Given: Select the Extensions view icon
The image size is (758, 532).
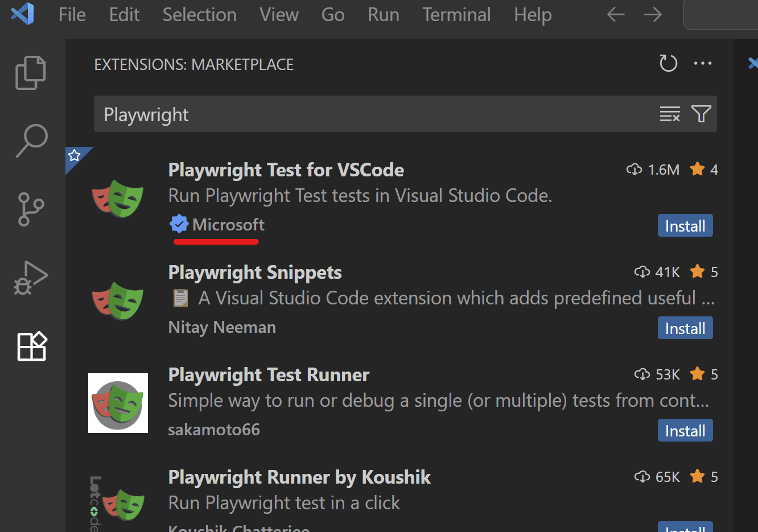Looking at the screenshot, I should click(x=31, y=346).
